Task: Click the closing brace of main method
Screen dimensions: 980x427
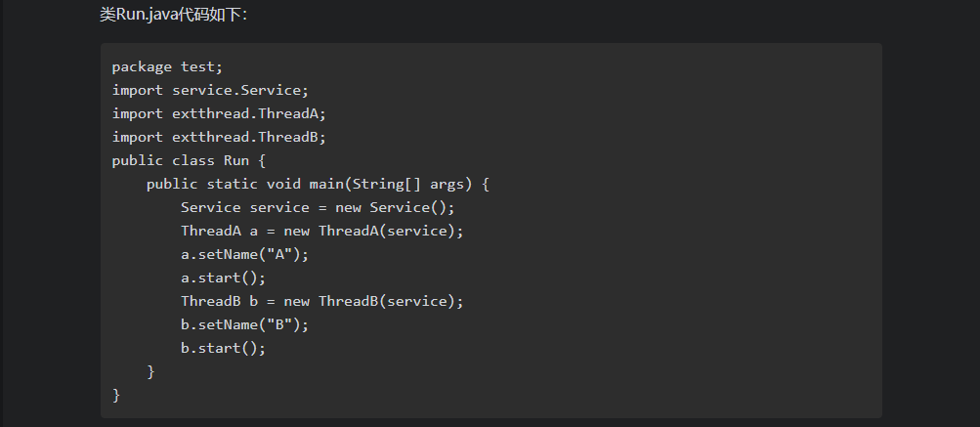Action: [150, 371]
